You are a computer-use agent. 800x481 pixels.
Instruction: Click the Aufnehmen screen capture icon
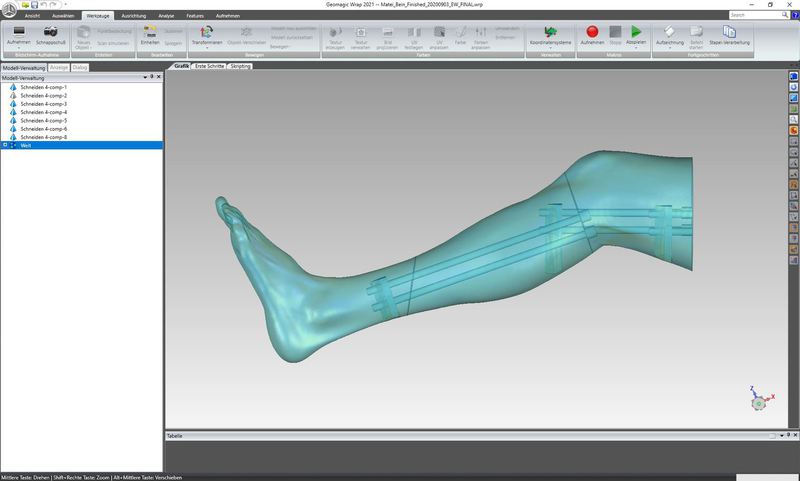coord(18,33)
